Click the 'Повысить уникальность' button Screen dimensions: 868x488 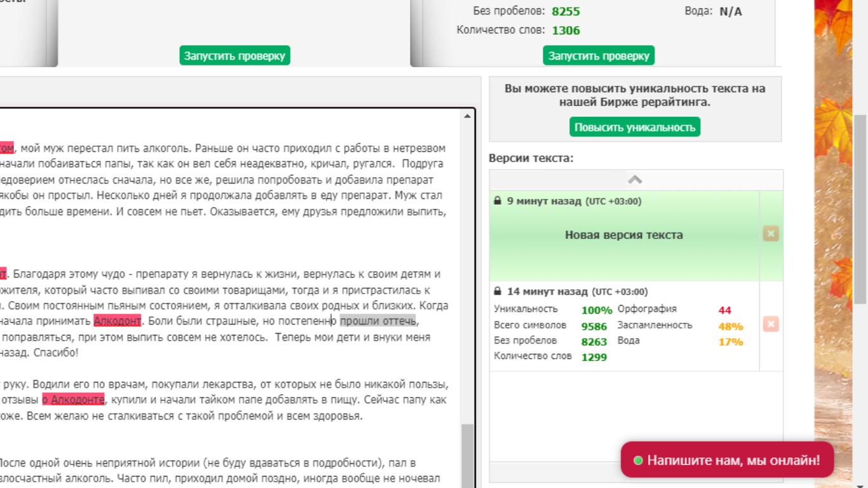point(635,127)
